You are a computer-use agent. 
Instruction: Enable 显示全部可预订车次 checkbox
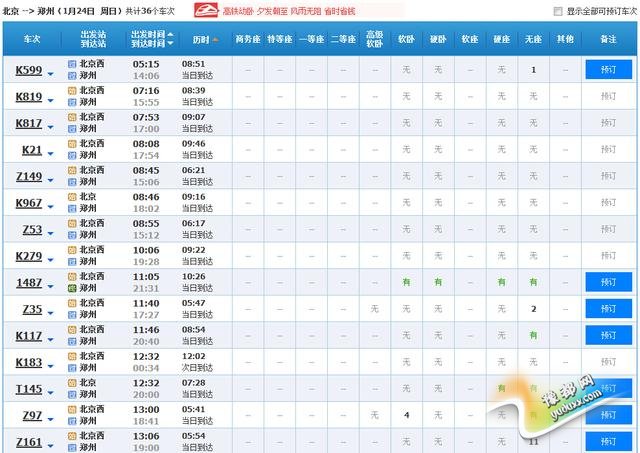pos(559,11)
